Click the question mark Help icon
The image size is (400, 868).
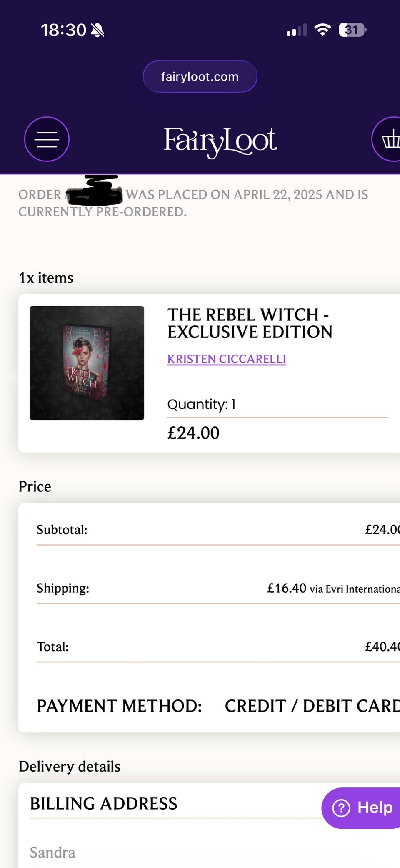click(341, 808)
